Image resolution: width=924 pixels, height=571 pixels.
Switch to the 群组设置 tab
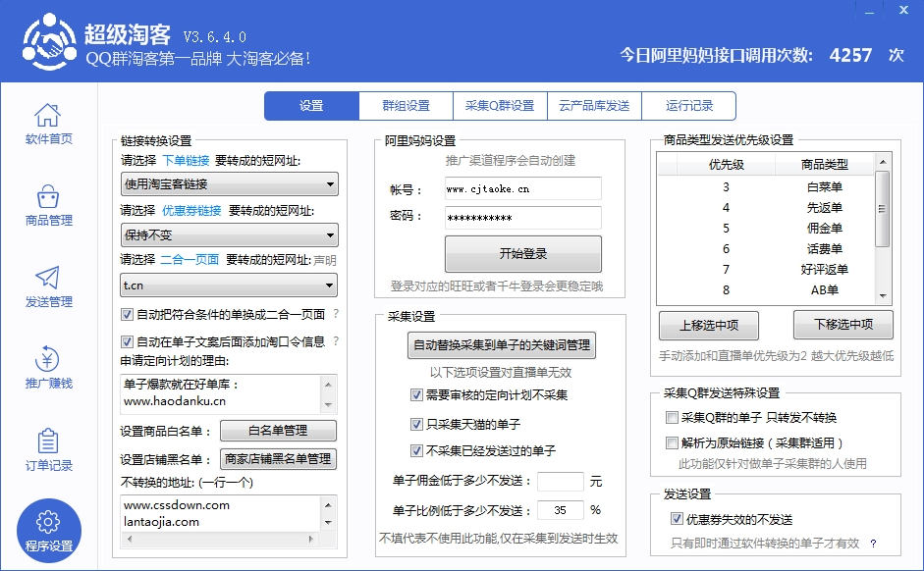coord(406,106)
